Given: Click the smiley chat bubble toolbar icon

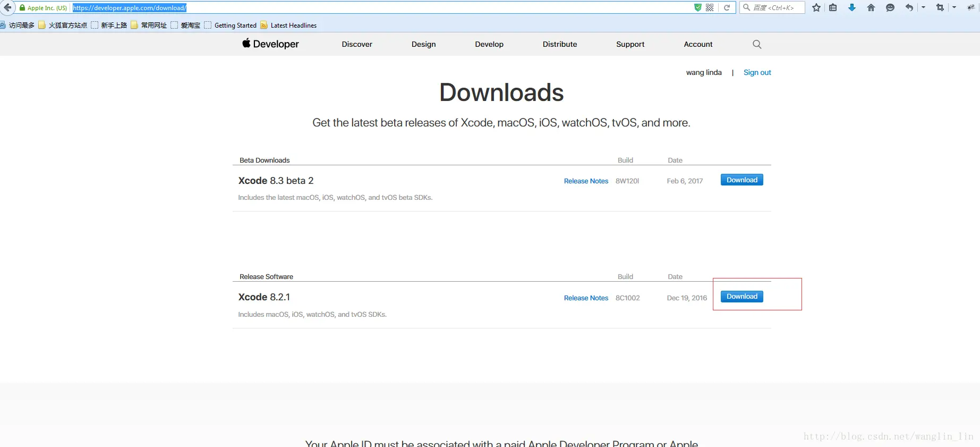Looking at the screenshot, I should point(890,7).
